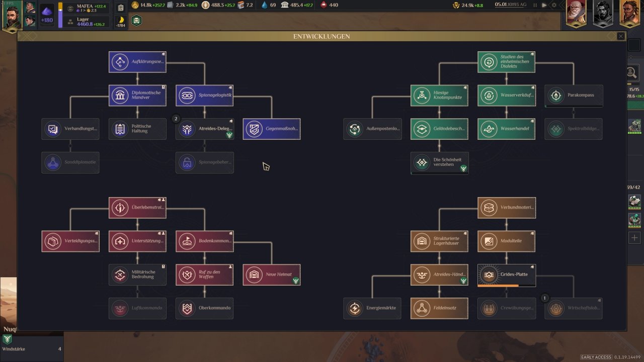Choose the Verhandlungst... development
This screenshot has height=362, width=644.
pyautogui.click(x=70, y=129)
